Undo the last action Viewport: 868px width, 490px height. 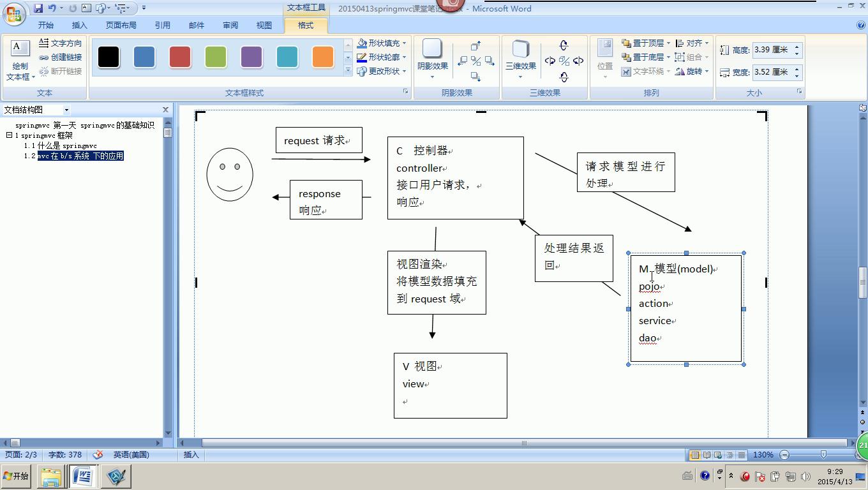52,8
